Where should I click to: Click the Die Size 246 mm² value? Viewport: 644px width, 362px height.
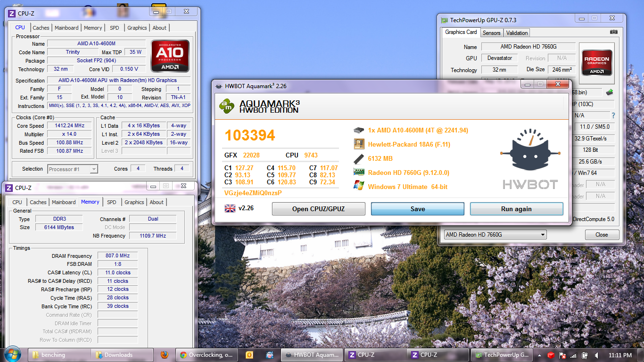click(x=561, y=69)
